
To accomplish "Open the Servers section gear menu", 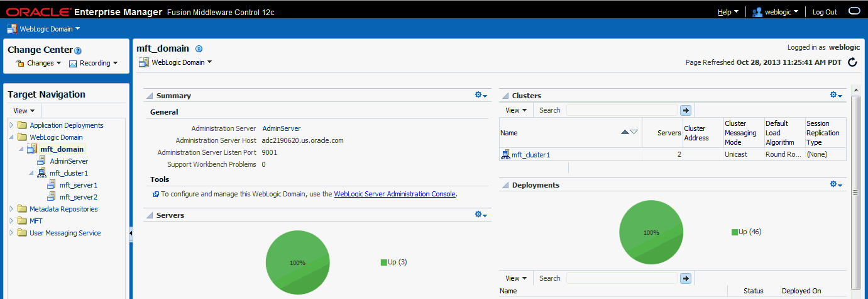I will pyautogui.click(x=481, y=215).
